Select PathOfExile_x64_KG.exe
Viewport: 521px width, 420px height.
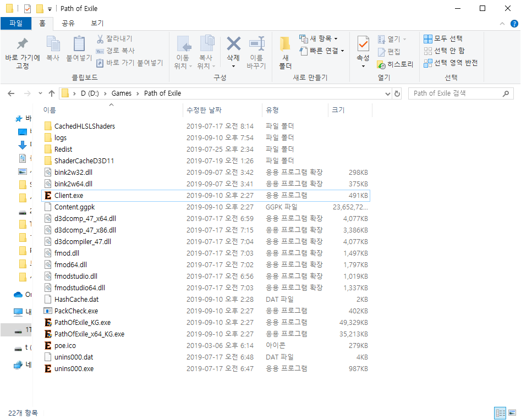pos(206,334)
